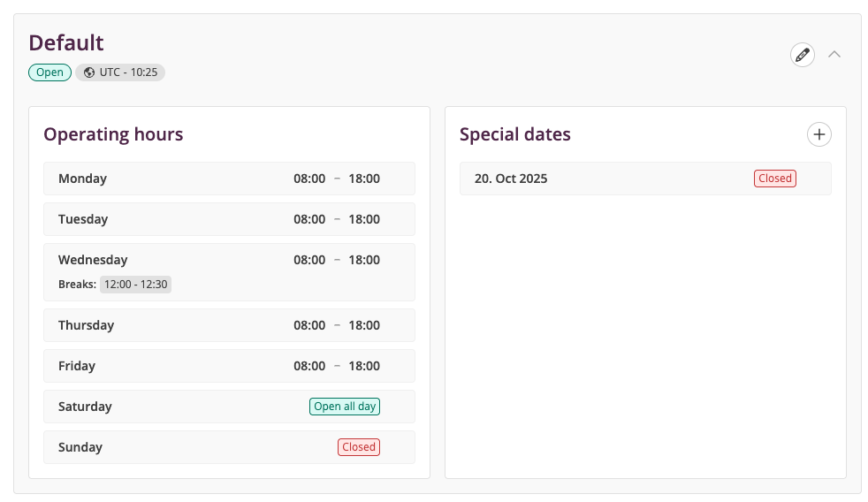The width and height of the screenshot is (868, 502).
Task: Add a special date with plus icon
Action: [x=819, y=134]
